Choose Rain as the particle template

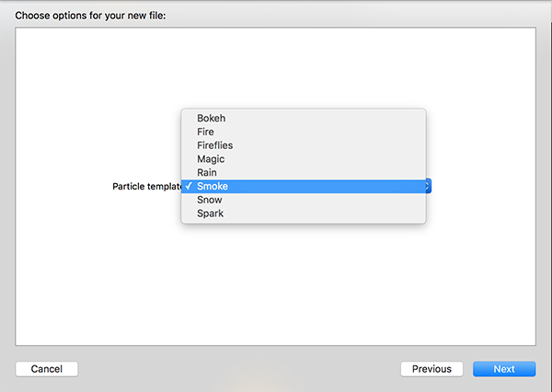304,173
